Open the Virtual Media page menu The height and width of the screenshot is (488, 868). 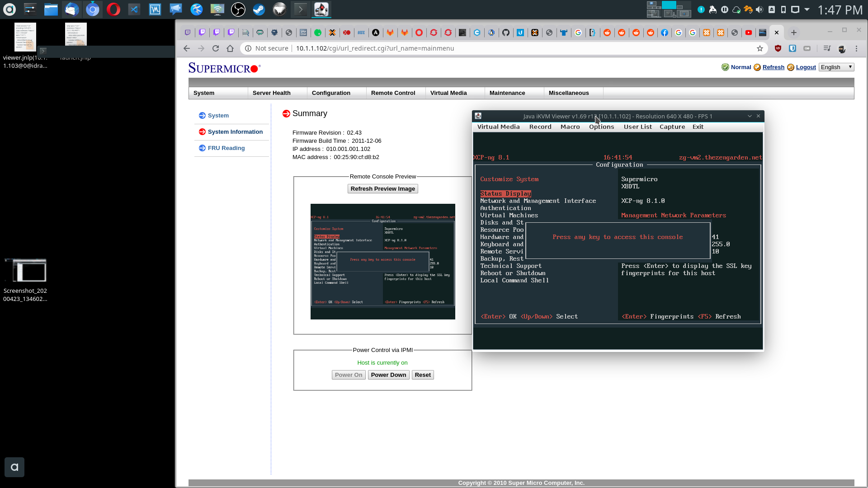pos(455,93)
